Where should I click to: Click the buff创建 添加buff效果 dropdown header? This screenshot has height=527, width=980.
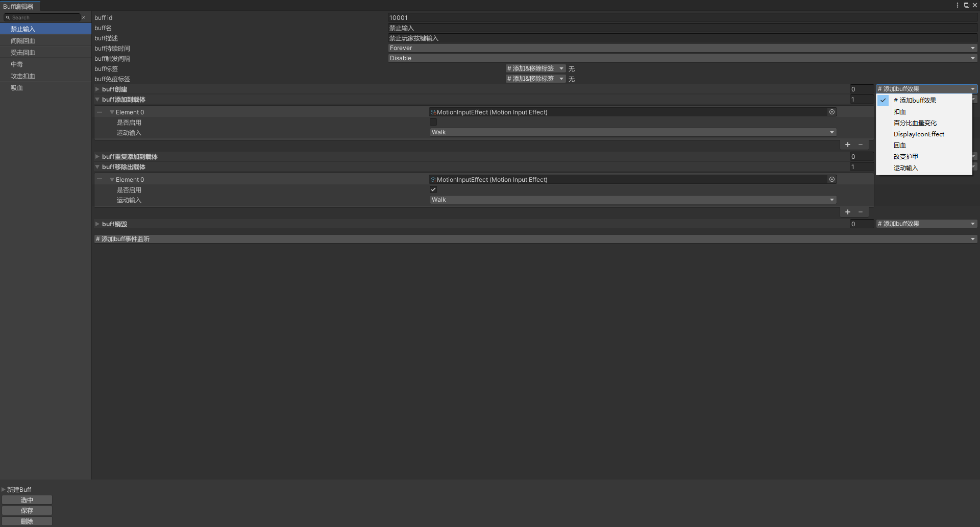927,89
